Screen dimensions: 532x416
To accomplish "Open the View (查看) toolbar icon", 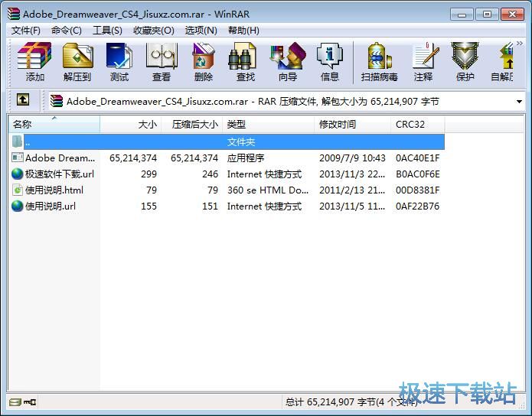I will point(162,62).
